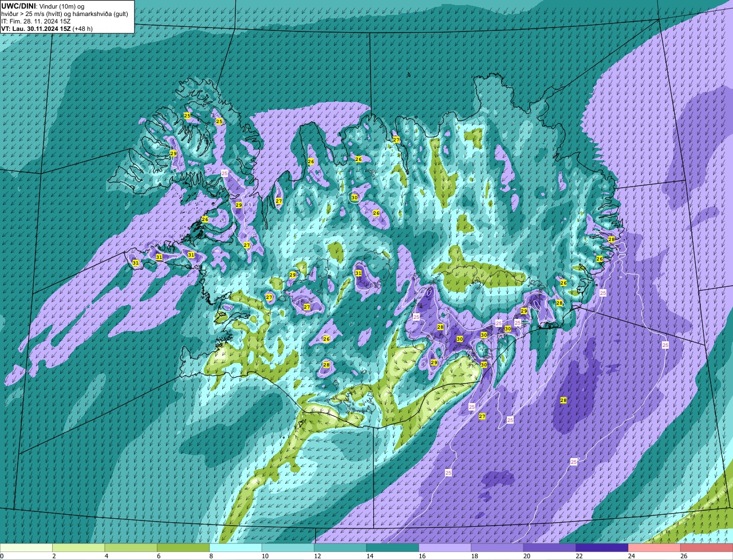This screenshot has height=560, width=733.
Task: Click the 20–22 m/s violet legend segment
Action: click(550, 547)
